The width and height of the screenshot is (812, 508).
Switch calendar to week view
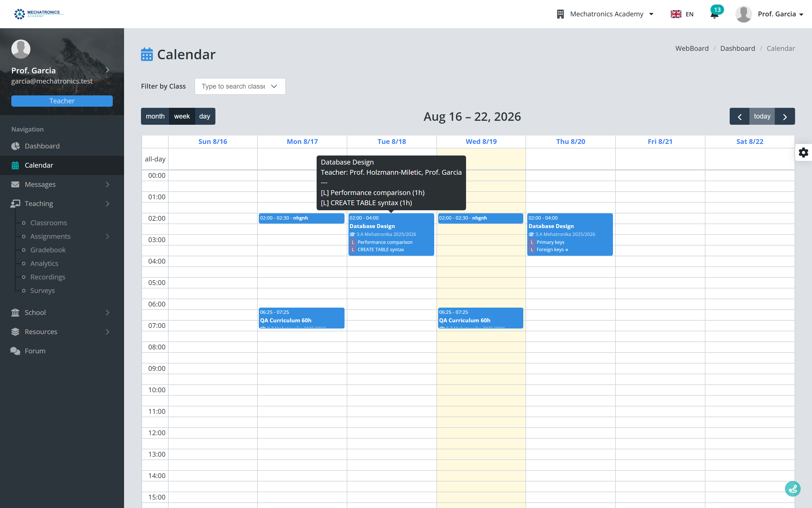[182, 116]
